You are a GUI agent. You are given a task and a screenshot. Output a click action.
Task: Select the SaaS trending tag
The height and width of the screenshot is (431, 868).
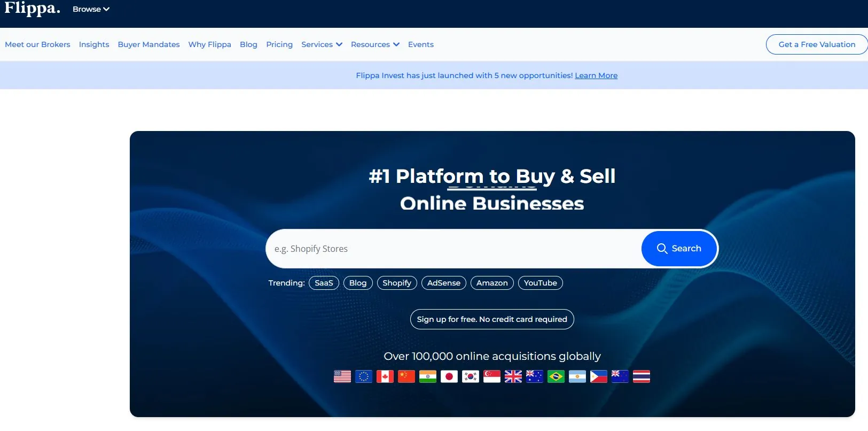(x=324, y=283)
